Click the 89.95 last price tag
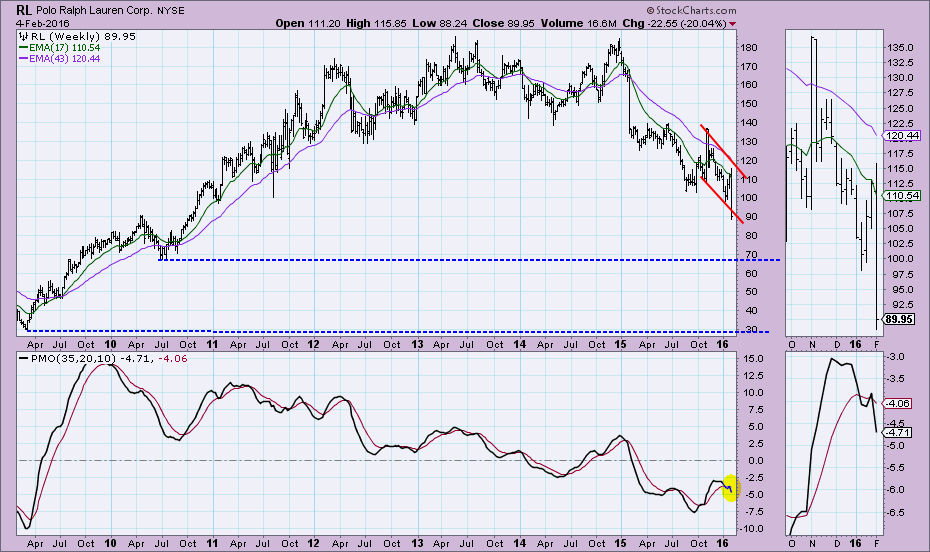 coord(901,321)
